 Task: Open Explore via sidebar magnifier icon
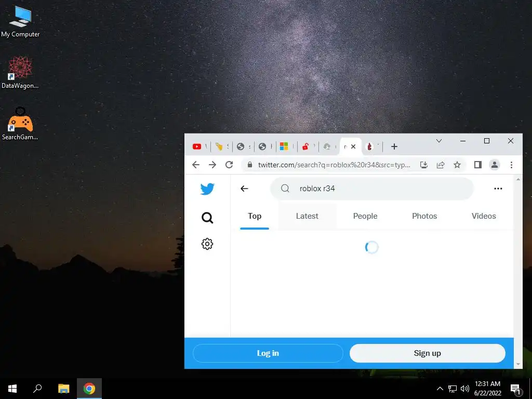[207, 218]
